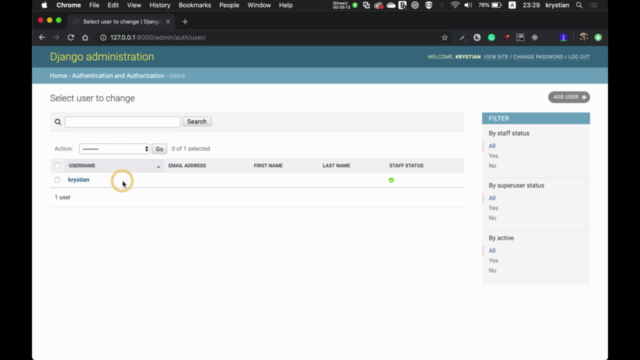Reload the page with refresh icon
The image size is (640, 360).
[x=71, y=38]
